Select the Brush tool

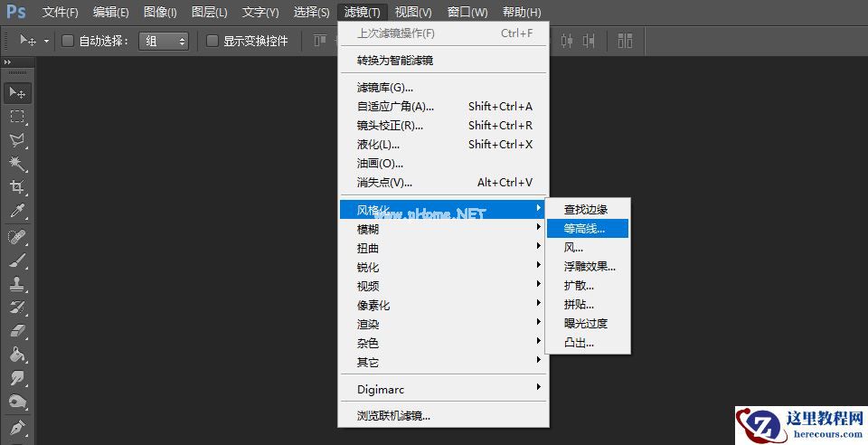pos(17,260)
